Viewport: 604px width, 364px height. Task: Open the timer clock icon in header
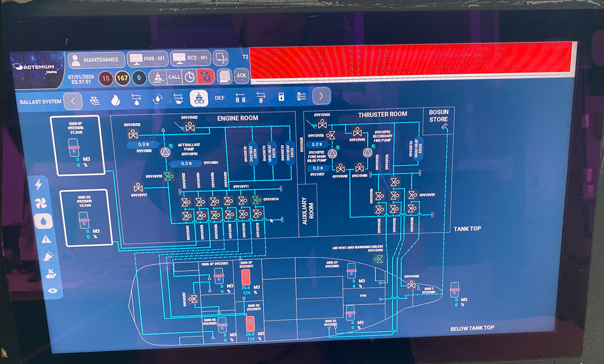coord(190,77)
